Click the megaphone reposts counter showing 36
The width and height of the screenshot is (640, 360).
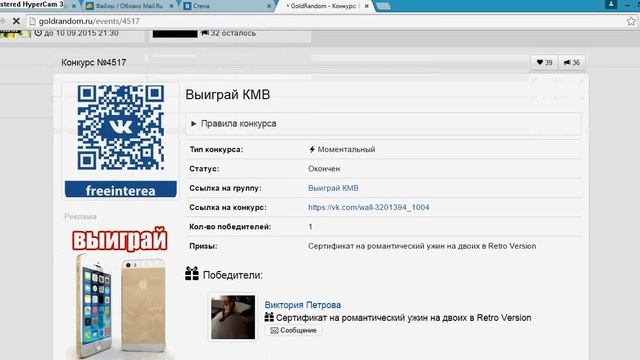pos(572,62)
